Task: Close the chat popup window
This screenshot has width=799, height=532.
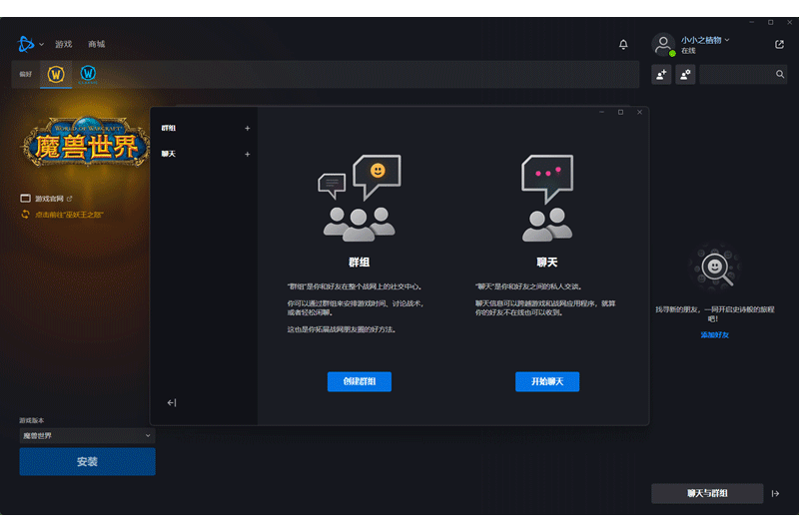Action: [x=639, y=112]
